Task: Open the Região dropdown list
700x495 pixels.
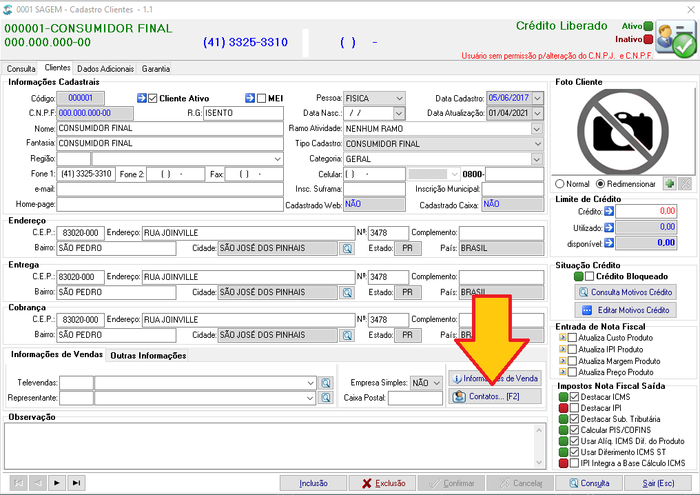Action: 277,159
